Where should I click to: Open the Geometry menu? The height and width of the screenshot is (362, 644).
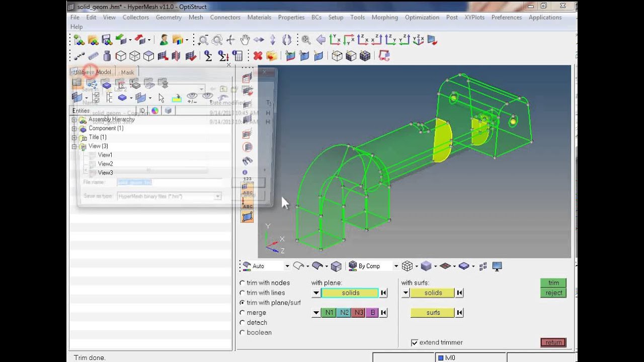(169, 17)
